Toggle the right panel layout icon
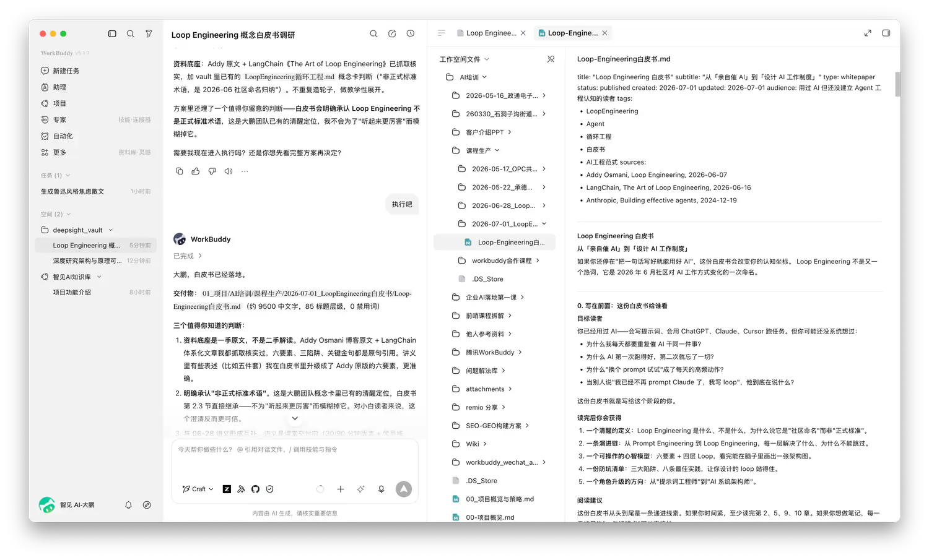Image resolution: width=929 pixels, height=560 pixels. 886,33
